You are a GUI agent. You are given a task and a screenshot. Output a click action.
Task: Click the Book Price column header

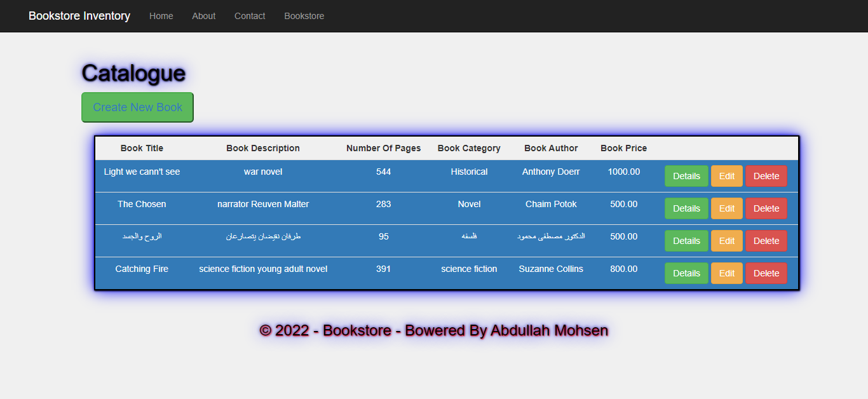coord(623,147)
